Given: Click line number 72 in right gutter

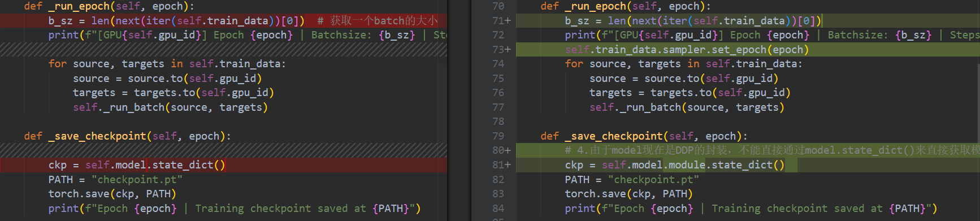Looking at the screenshot, I should 498,35.
